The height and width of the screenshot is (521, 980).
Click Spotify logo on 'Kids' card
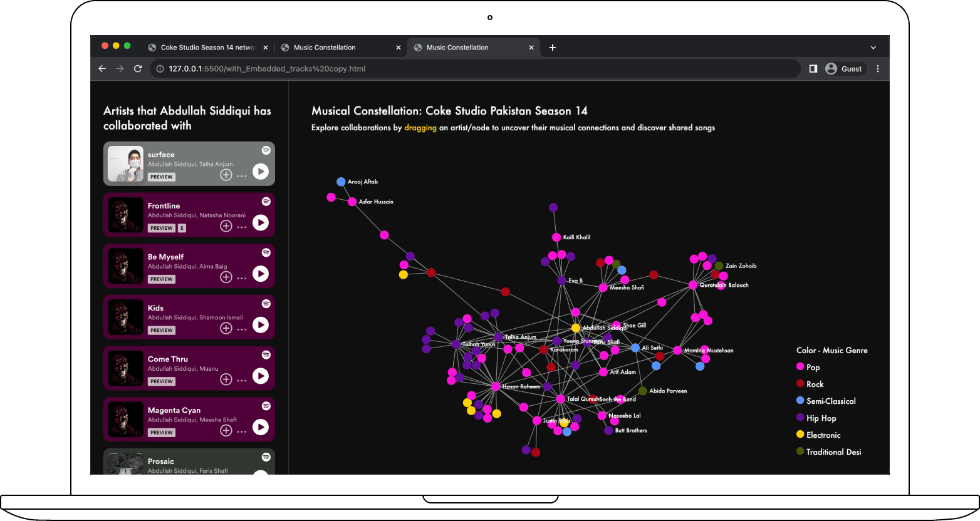(266, 304)
